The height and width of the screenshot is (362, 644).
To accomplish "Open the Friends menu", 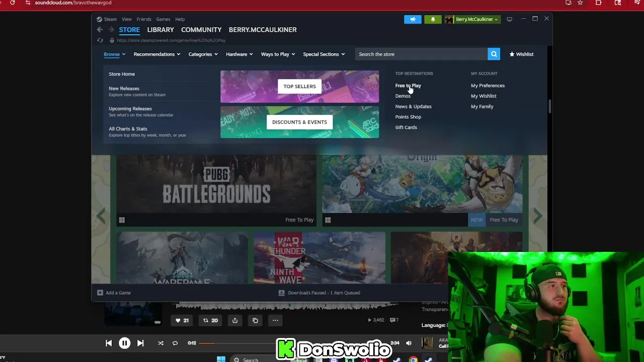I will pyautogui.click(x=144, y=19).
